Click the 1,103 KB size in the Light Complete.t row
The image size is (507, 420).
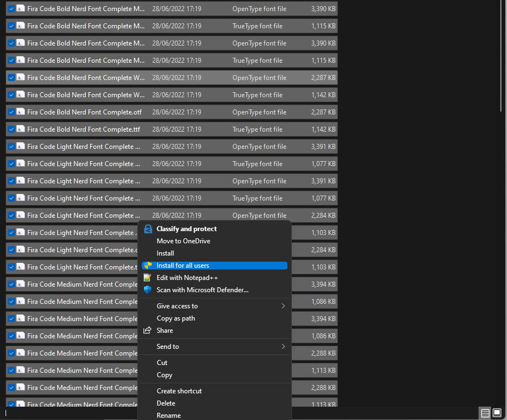tap(324, 267)
